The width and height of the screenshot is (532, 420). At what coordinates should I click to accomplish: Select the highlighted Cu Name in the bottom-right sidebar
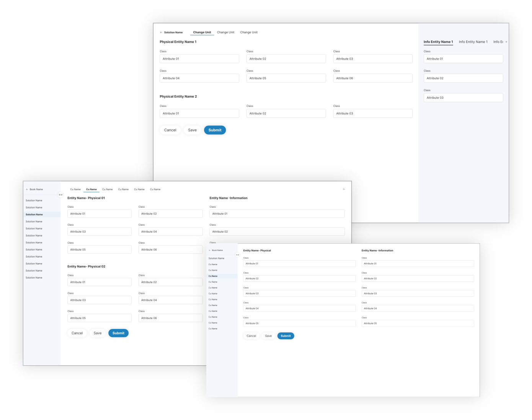click(x=213, y=276)
